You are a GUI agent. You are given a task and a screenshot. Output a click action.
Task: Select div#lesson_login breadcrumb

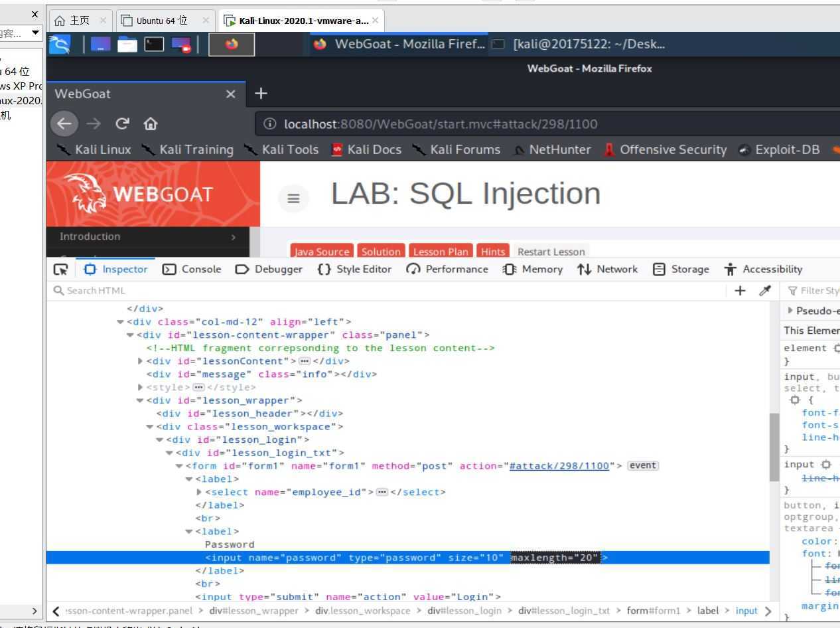(x=464, y=611)
